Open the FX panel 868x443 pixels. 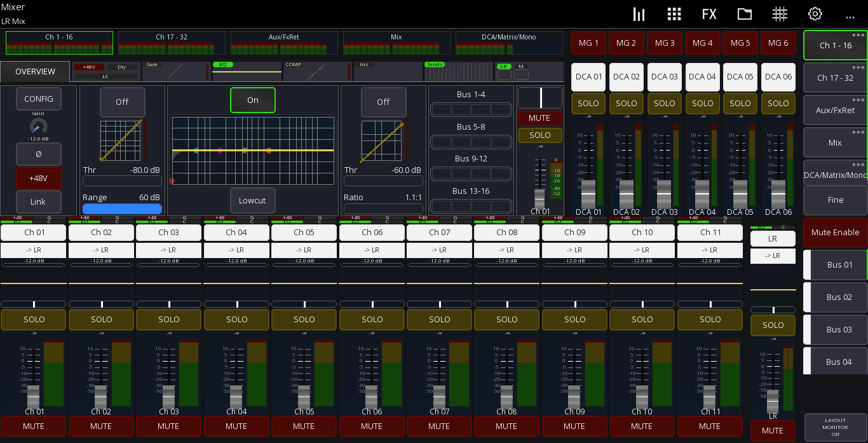tap(709, 14)
